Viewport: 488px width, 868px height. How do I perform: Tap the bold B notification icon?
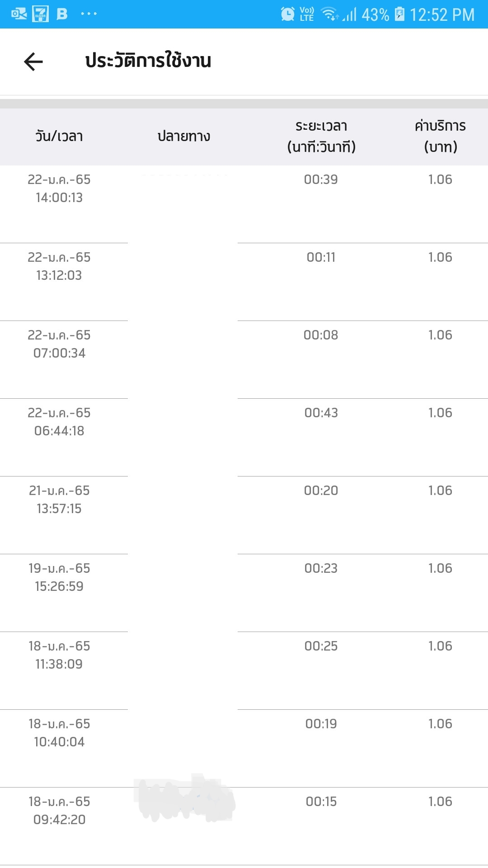click(62, 14)
